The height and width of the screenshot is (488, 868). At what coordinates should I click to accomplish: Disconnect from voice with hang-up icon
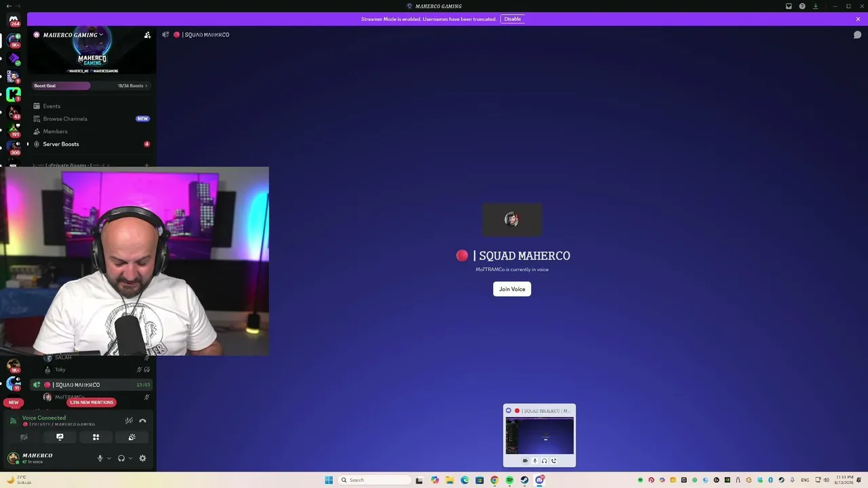coord(142,421)
